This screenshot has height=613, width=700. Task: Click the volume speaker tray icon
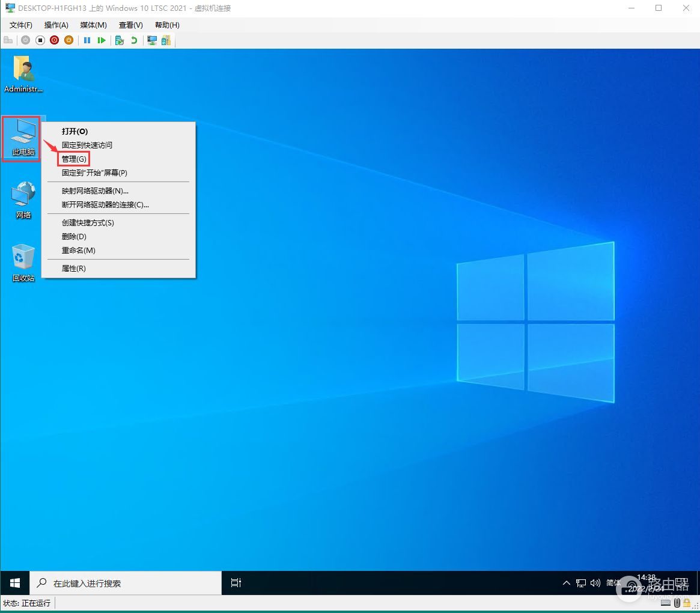[595, 583]
